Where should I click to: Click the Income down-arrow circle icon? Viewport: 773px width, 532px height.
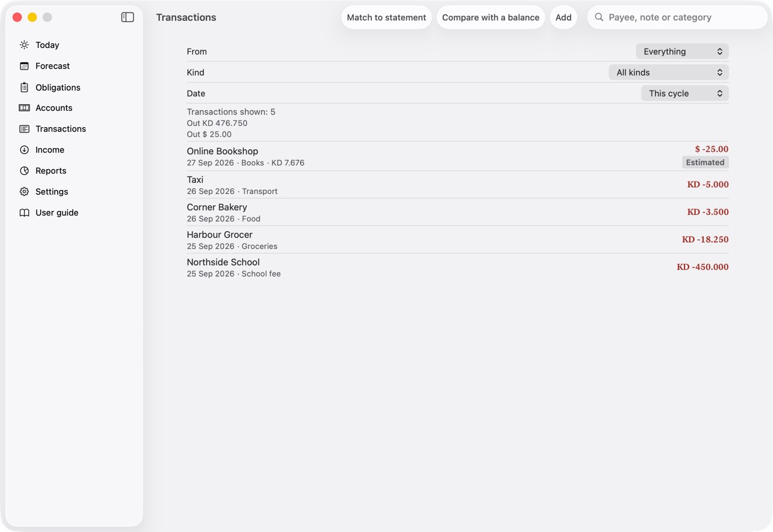coord(24,150)
